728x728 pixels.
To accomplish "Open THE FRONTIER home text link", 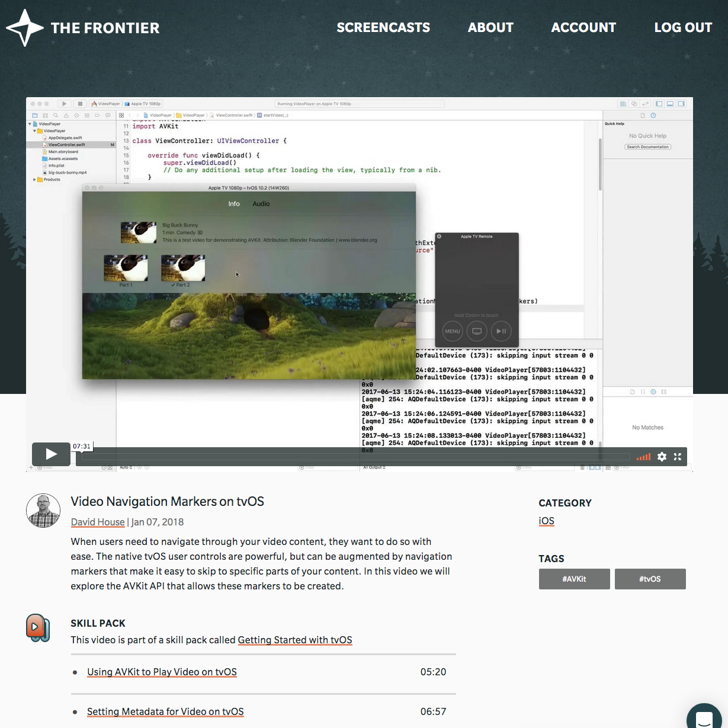I will tap(105, 28).
